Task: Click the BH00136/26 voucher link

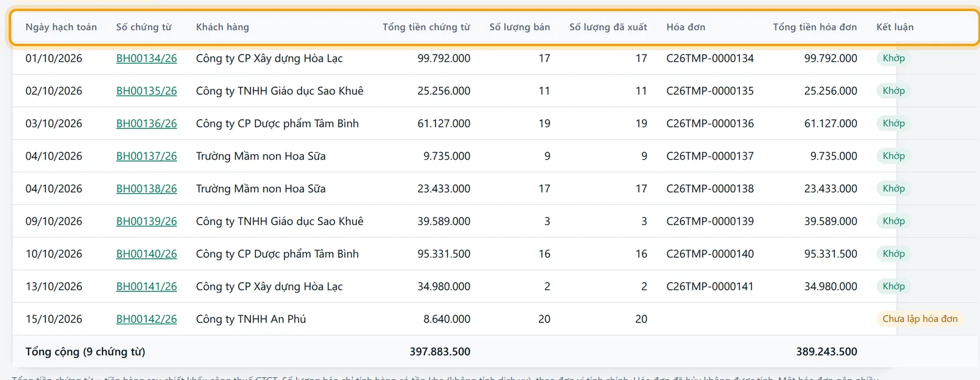Action: (146, 123)
